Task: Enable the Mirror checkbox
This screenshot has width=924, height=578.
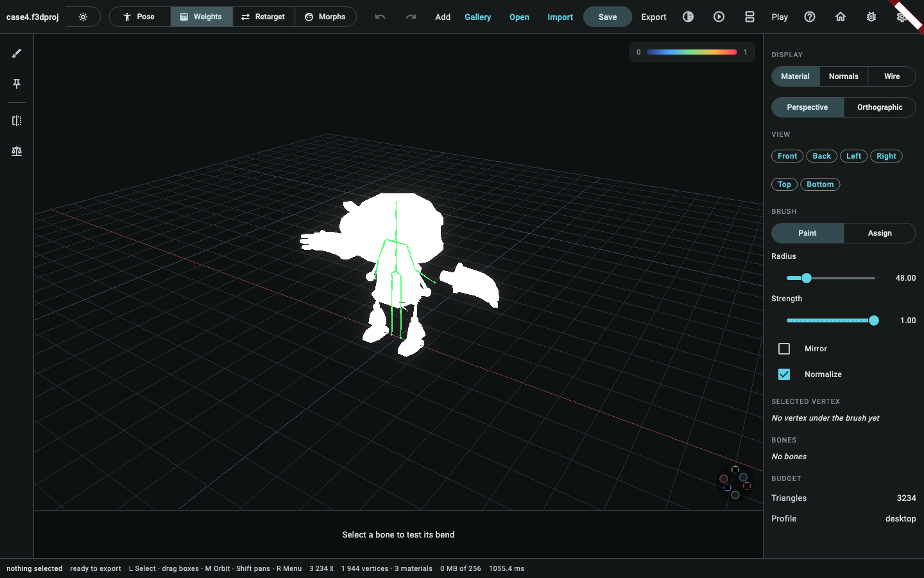Action: coord(784,349)
